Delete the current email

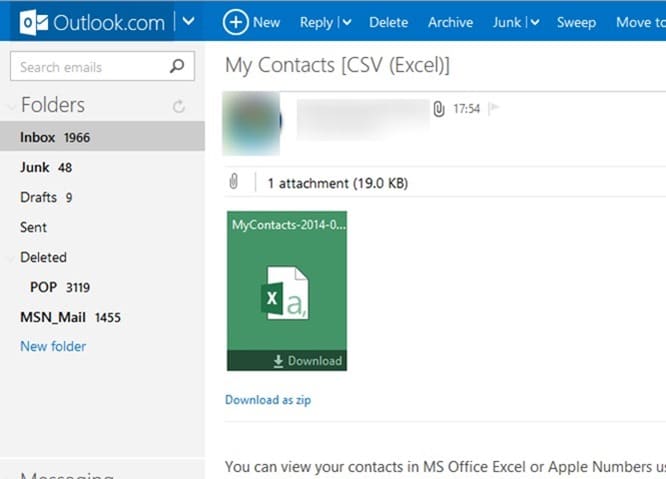(x=388, y=22)
